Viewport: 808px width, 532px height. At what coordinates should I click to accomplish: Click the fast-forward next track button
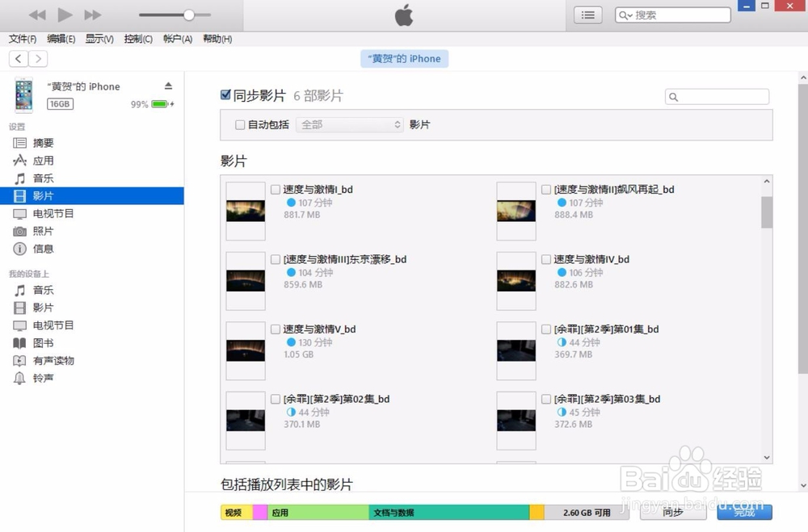(x=93, y=15)
